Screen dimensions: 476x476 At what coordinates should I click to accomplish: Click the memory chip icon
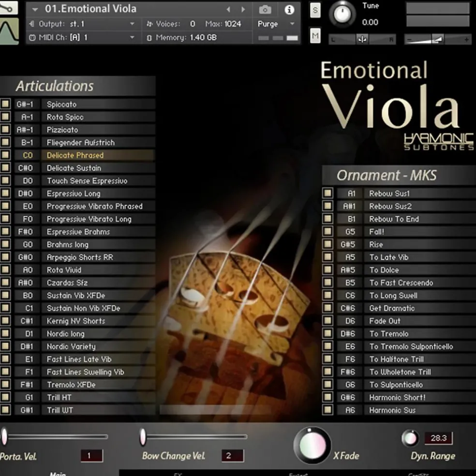click(149, 38)
